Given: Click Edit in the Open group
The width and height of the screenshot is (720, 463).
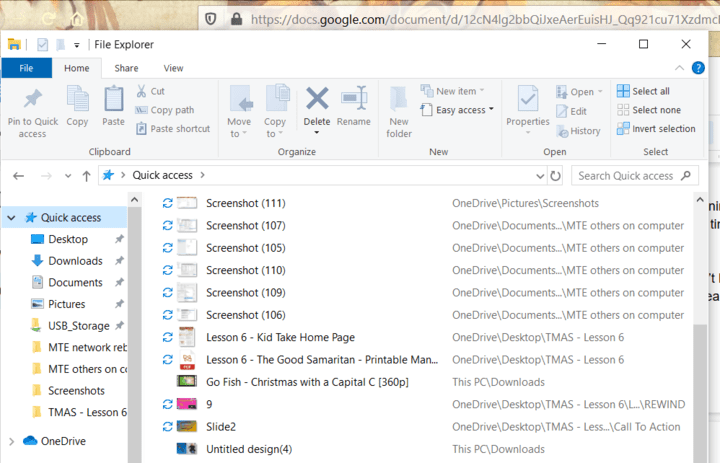Looking at the screenshot, I should 572,111.
